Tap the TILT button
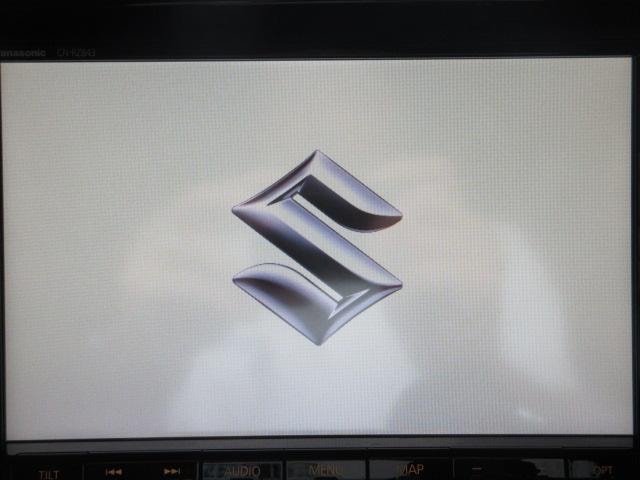640x480 pixels. [49, 473]
